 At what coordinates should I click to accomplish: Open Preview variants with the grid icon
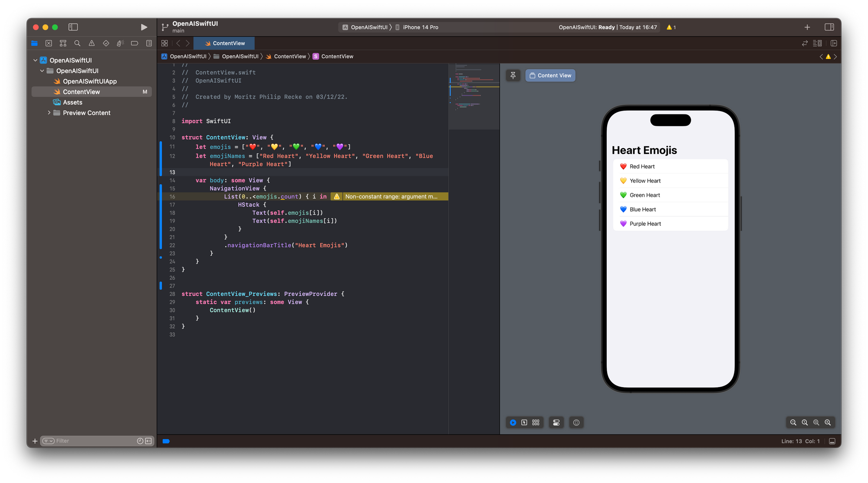[536, 422]
